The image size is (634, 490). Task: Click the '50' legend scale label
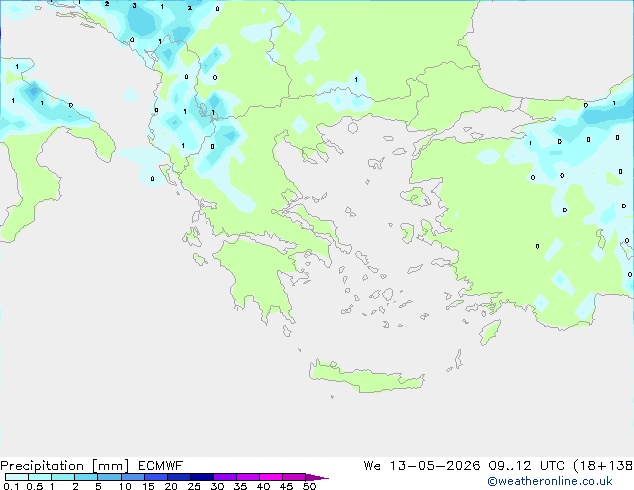point(309,486)
